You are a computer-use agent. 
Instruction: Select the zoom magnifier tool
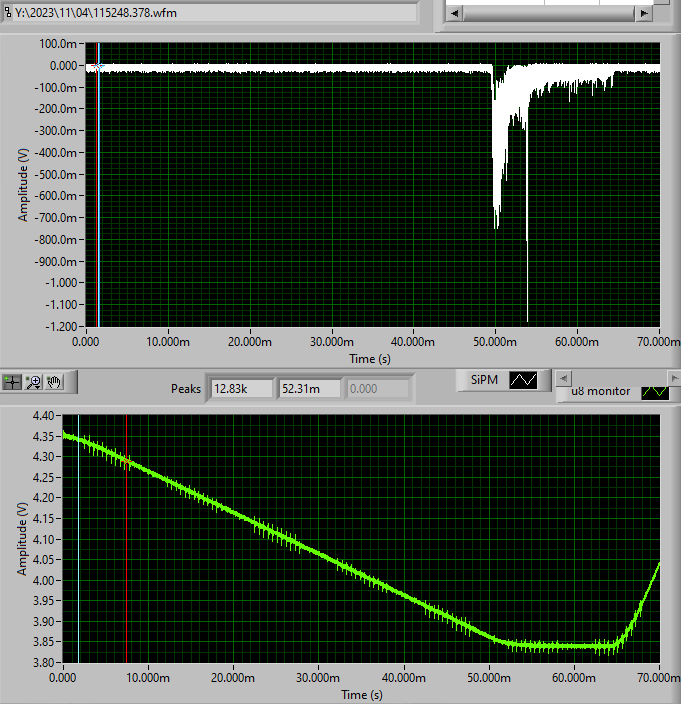click(x=33, y=382)
